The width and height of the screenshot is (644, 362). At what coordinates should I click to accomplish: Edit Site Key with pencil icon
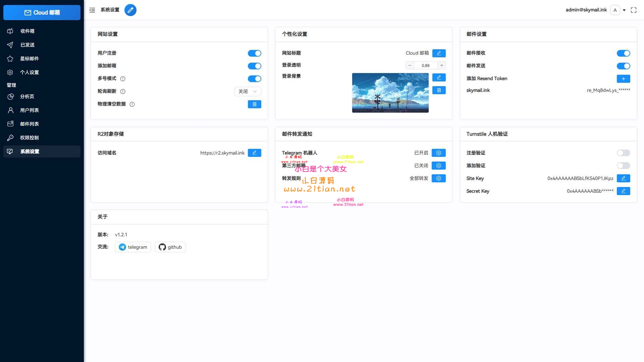(623, 178)
